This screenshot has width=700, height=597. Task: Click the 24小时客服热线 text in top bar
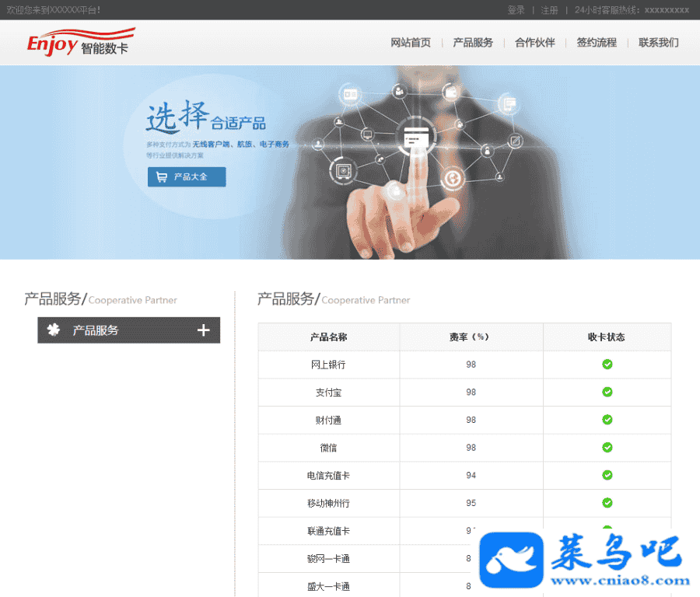pos(632,10)
